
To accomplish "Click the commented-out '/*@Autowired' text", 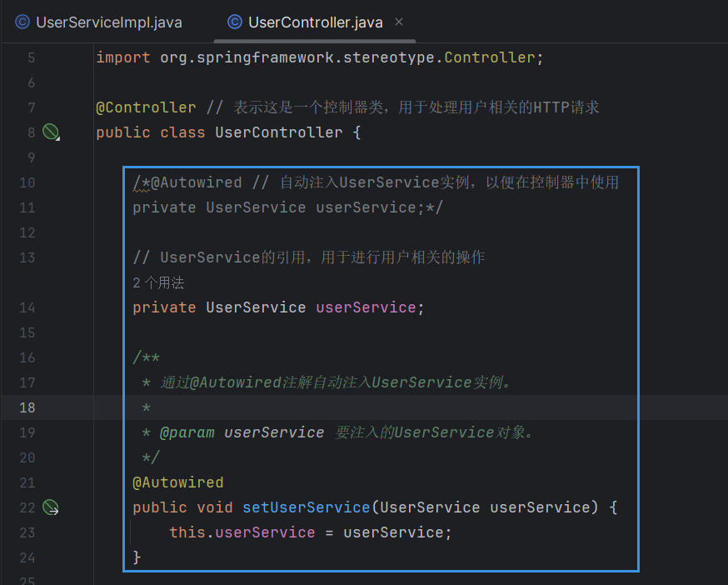I will coord(187,182).
